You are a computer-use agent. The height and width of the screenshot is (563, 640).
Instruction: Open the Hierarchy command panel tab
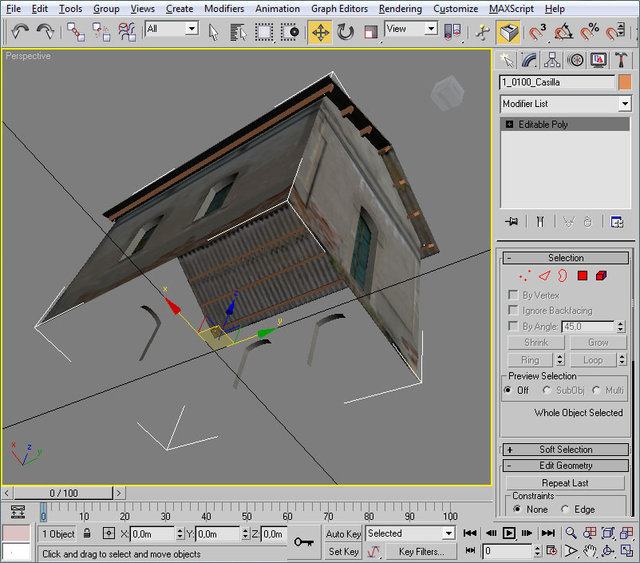(x=550, y=60)
